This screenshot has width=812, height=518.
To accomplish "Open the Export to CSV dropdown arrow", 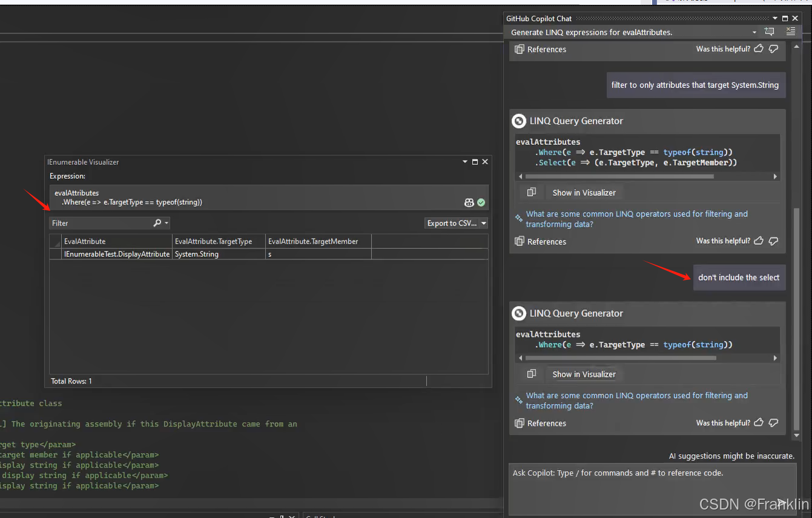I will coord(484,224).
